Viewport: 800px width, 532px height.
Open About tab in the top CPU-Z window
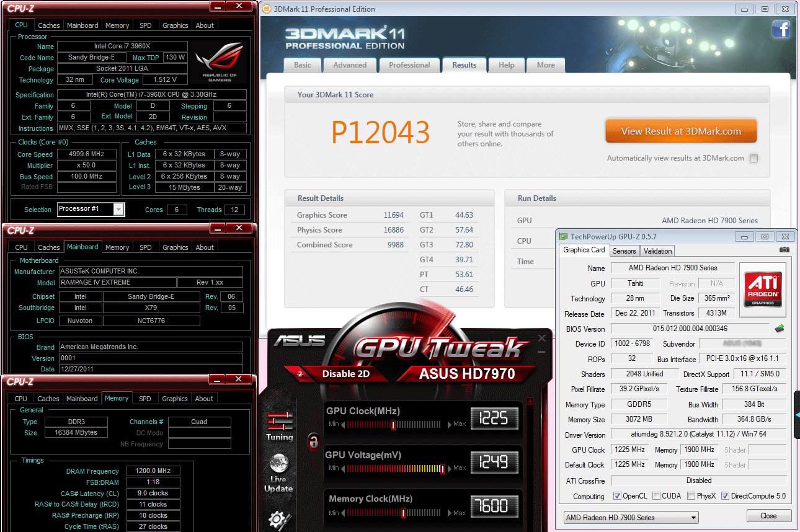[205, 25]
